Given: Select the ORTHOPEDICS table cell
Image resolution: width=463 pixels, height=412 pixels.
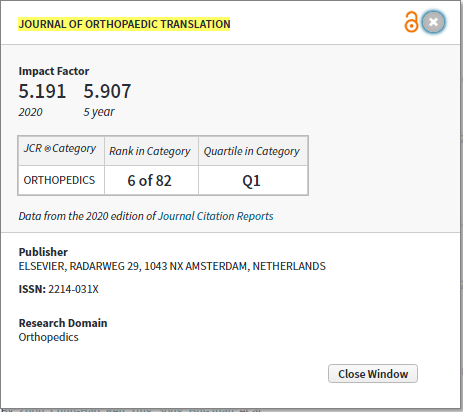Looking at the screenshot, I should click(61, 180).
